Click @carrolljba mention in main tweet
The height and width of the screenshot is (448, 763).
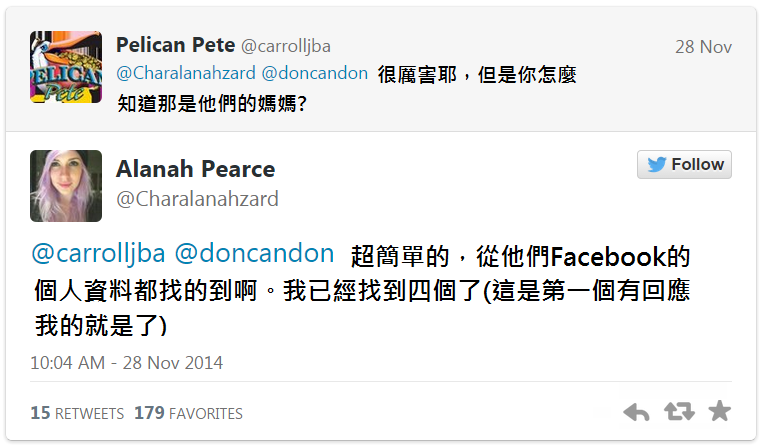pos(98,253)
